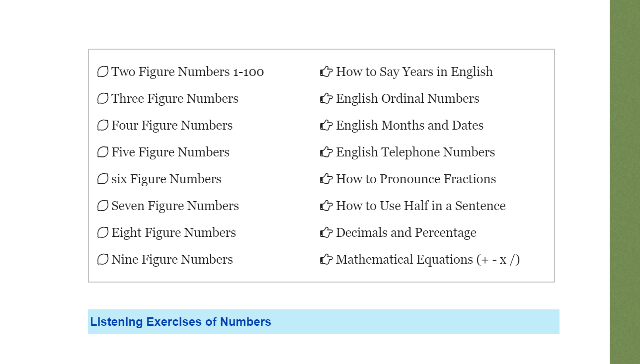
Task: Visit English Months and Dates page
Action: pyautogui.click(x=409, y=126)
